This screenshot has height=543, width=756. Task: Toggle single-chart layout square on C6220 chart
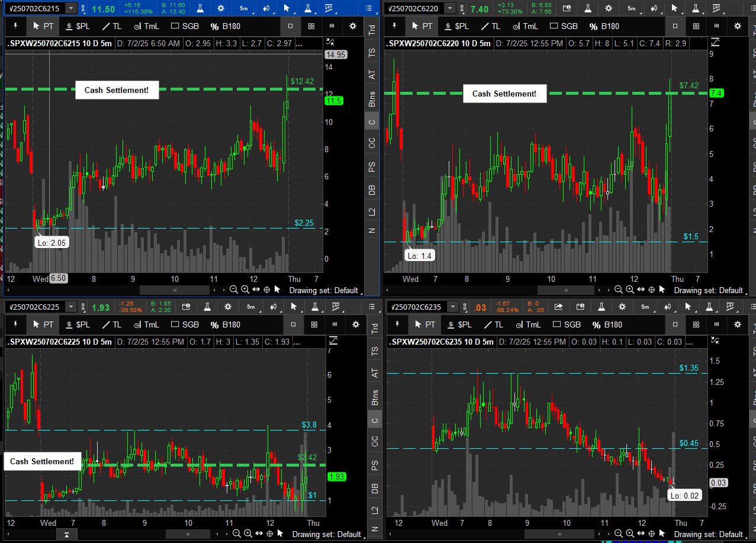(x=675, y=26)
